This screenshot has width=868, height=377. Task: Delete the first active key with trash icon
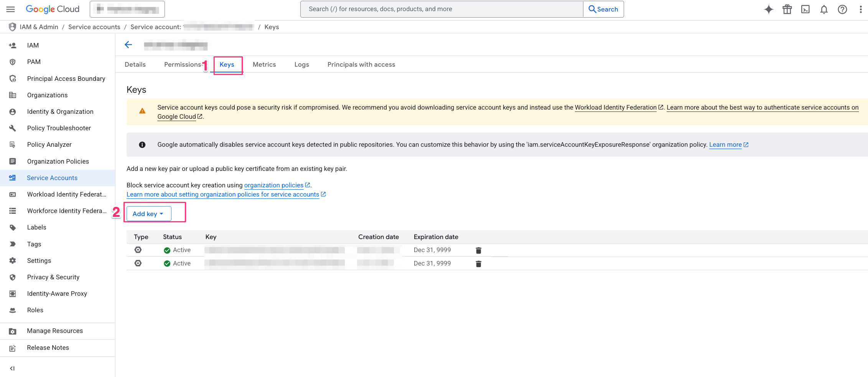tap(478, 250)
